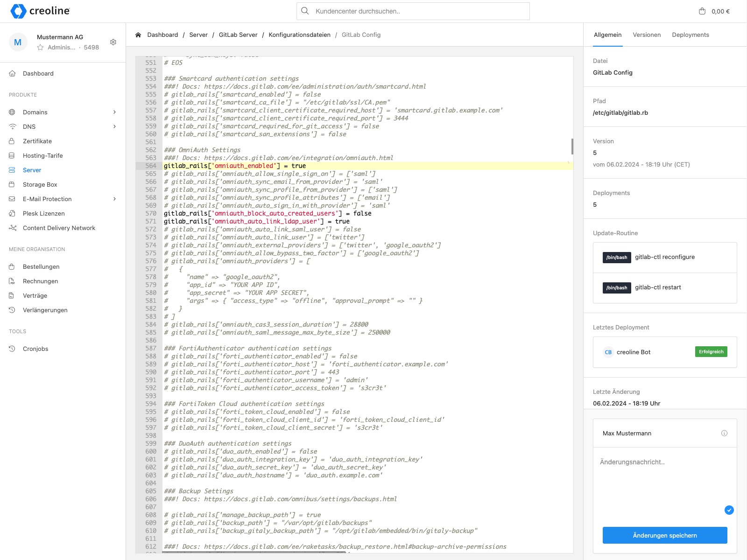This screenshot has width=747, height=560.
Task: Expand the DNS submenu chevron
Action: click(114, 126)
